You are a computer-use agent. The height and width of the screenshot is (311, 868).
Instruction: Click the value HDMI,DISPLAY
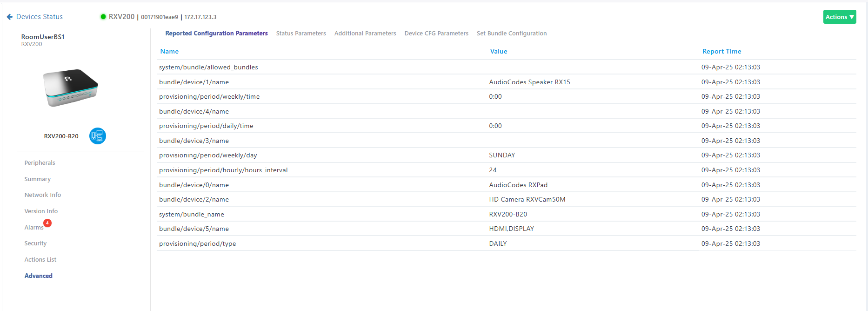[x=511, y=229]
